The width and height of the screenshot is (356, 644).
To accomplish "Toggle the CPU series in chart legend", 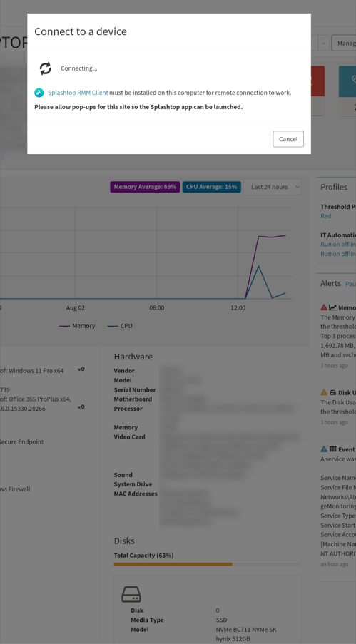I will [x=120, y=326].
